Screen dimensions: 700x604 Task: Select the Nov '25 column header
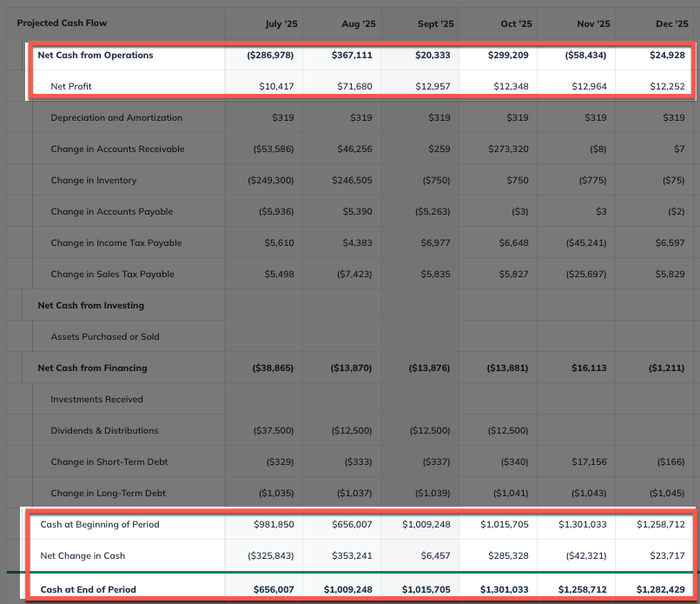[593, 23]
